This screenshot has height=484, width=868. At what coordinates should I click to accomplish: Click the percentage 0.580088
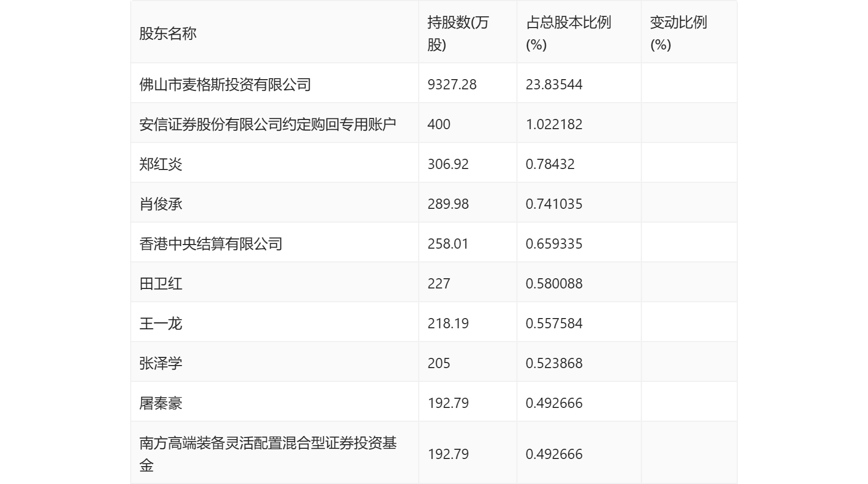point(554,283)
